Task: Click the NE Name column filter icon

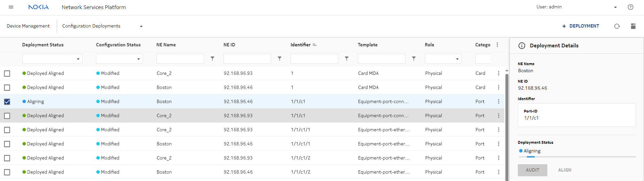Action: click(x=212, y=58)
